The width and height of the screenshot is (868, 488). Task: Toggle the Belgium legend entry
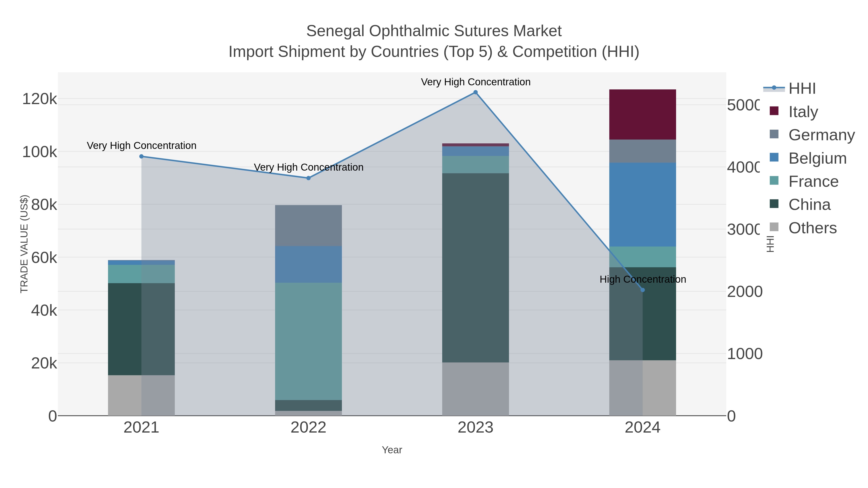point(808,158)
